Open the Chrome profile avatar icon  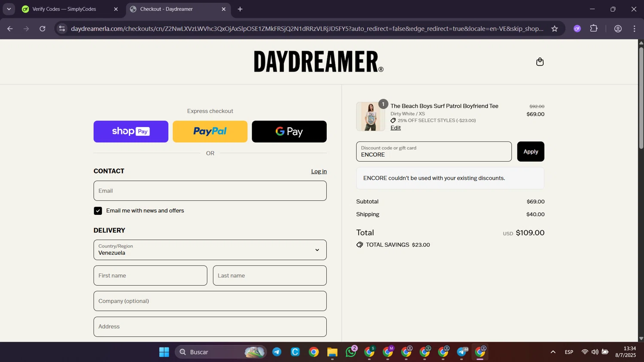[x=618, y=29]
